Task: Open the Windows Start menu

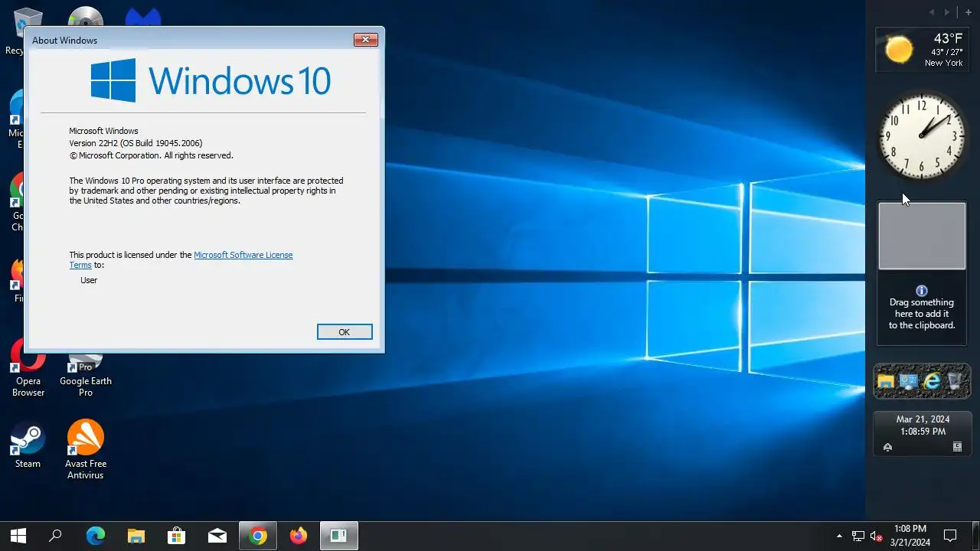Action: (18, 536)
